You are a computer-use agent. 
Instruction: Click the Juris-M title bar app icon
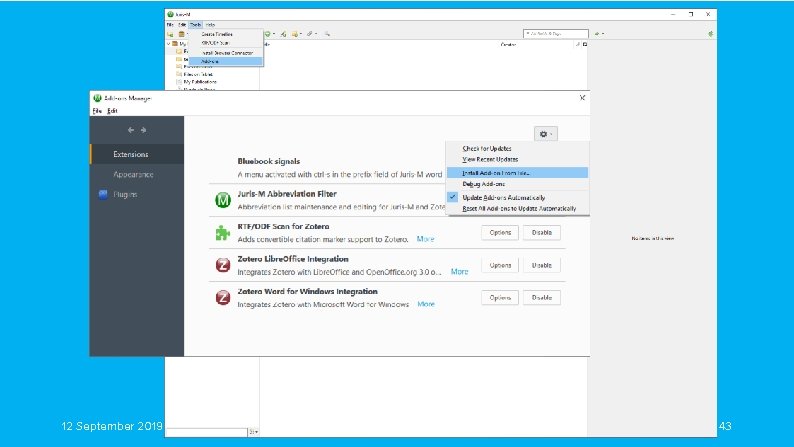(x=171, y=14)
